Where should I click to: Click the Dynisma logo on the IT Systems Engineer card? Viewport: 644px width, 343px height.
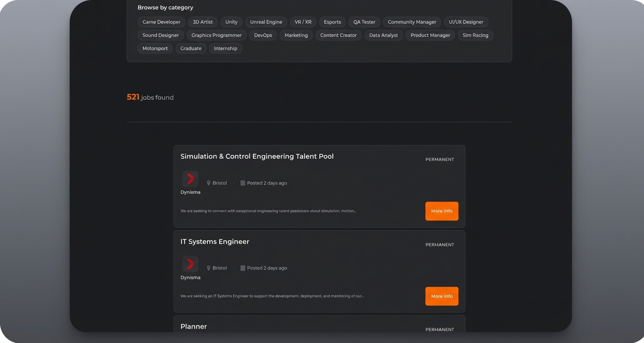point(190,264)
